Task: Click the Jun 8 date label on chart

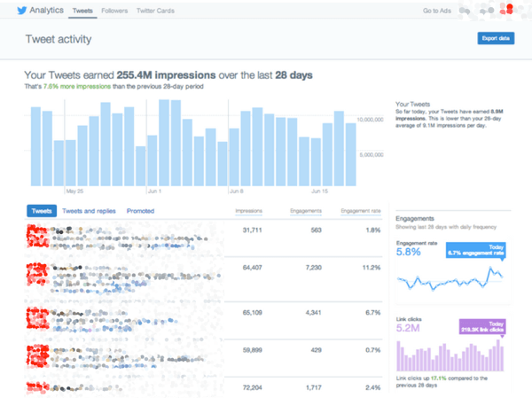Action: pos(237,191)
